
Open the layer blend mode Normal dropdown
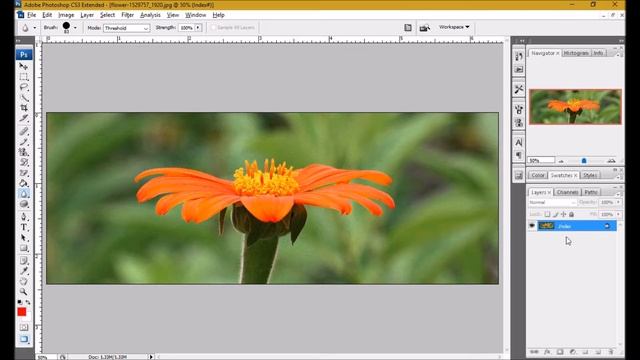point(552,202)
